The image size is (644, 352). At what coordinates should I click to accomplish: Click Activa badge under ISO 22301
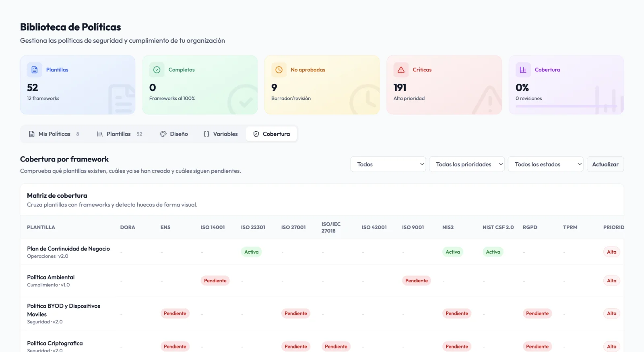tap(252, 252)
